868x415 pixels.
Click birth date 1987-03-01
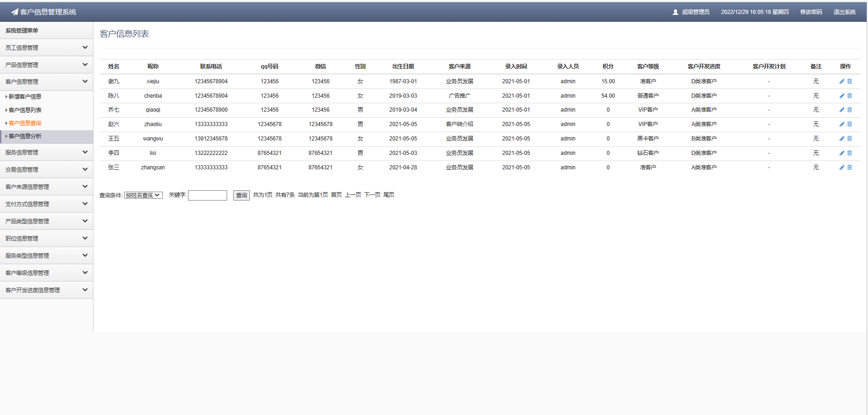[x=403, y=81]
